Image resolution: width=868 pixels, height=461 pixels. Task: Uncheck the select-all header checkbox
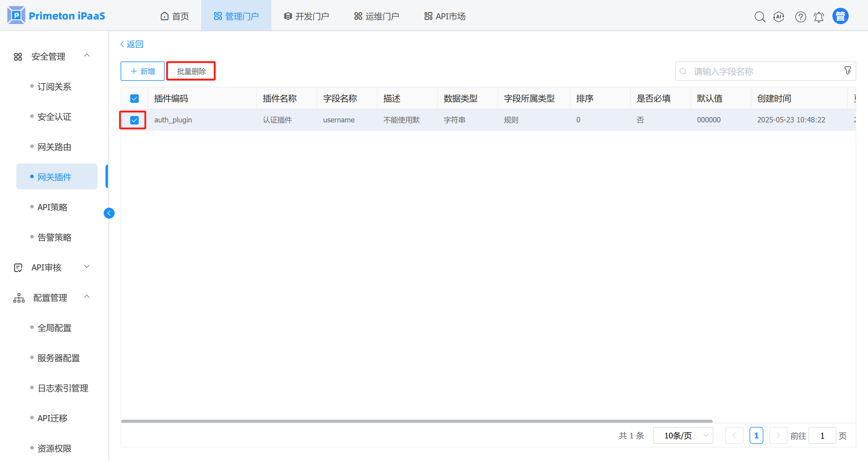[134, 98]
